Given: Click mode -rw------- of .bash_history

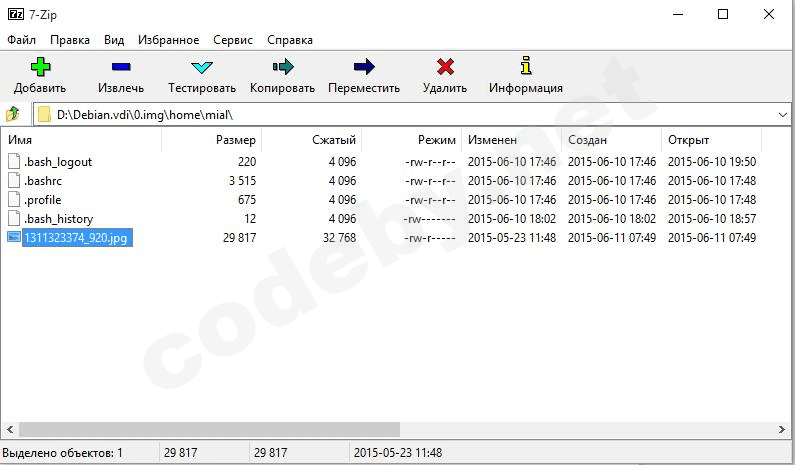Looking at the screenshot, I should (429, 219).
